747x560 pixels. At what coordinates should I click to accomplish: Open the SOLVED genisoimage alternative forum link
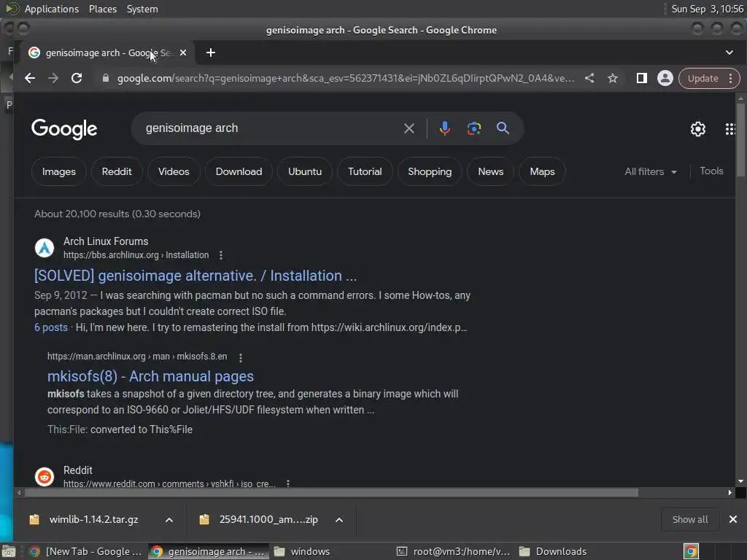[196, 276]
